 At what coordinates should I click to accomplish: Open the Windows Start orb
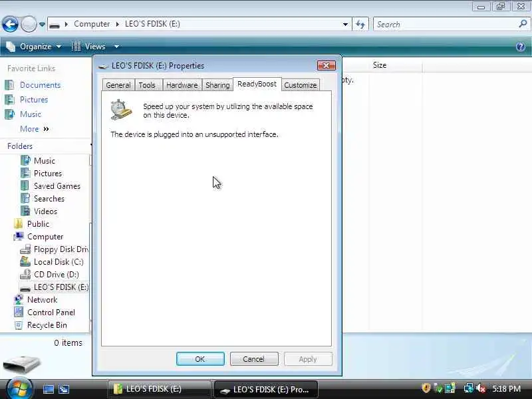pyautogui.click(x=19, y=388)
